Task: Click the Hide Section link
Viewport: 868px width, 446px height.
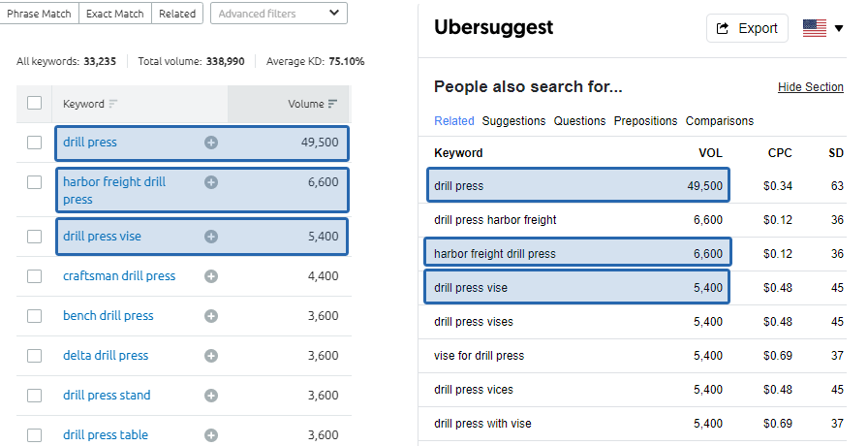Action: pyautogui.click(x=811, y=87)
